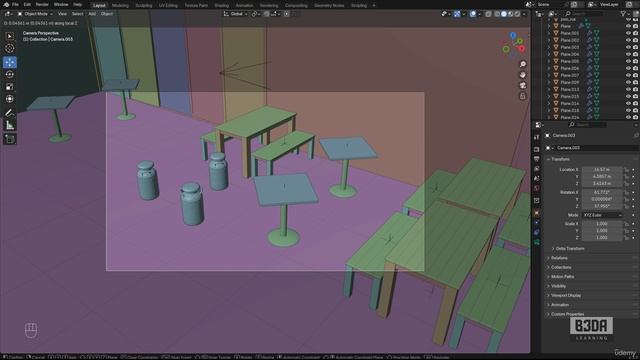This screenshot has width=640, height=360.
Task: Open the Edit menu
Action: click(x=27, y=4)
